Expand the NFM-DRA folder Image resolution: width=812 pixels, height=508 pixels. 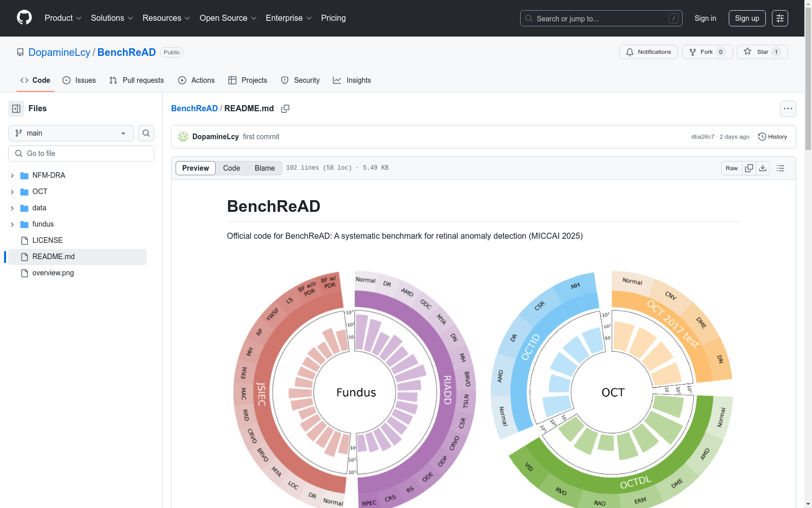(x=12, y=175)
